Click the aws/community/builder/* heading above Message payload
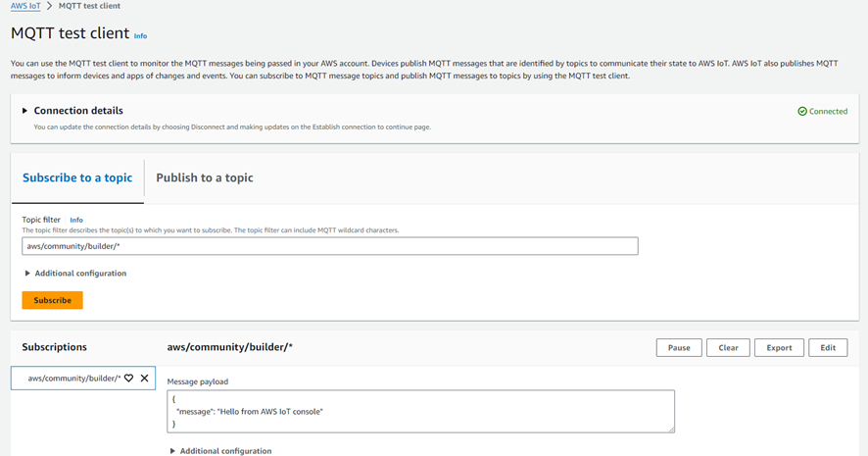868x456 pixels. (x=229, y=347)
